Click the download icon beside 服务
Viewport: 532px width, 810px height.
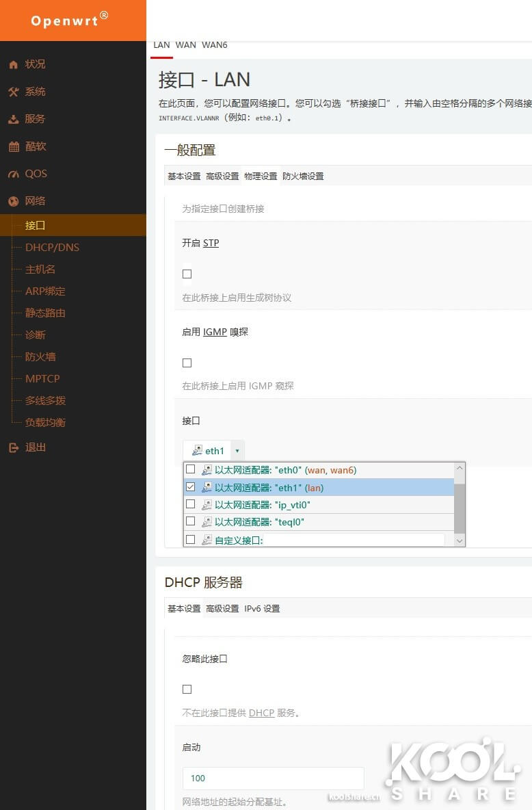point(13,119)
